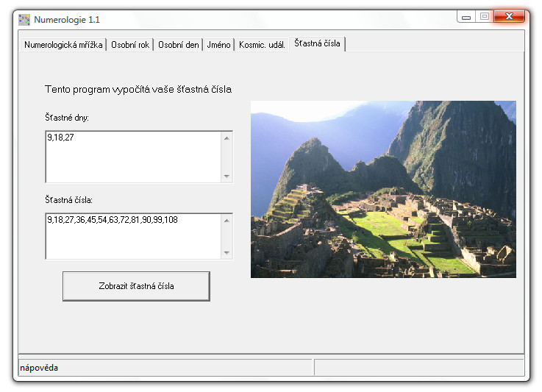The image size is (542, 392).
Task: Close the Numerologie 1.1 window
Action: click(x=509, y=16)
